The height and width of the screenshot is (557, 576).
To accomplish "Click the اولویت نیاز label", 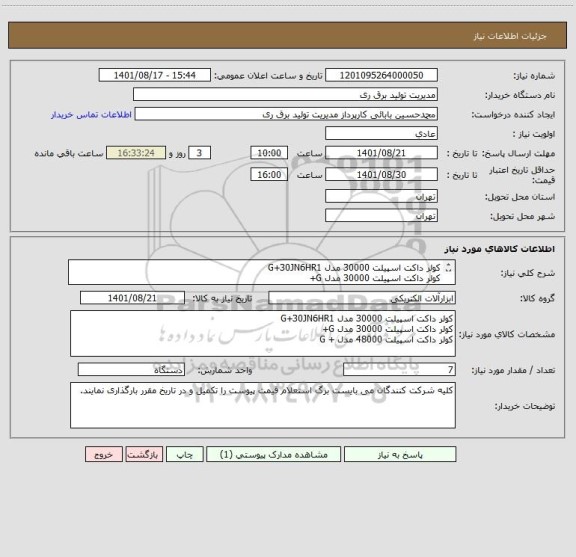I will coord(534,134).
